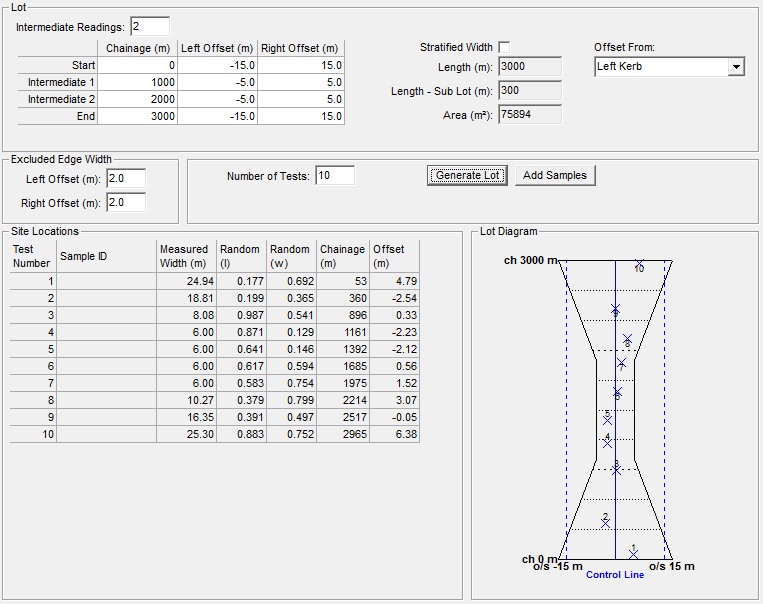Select the excluded edge Right Offset input
763x604 pixels.
tap(126, 203)
